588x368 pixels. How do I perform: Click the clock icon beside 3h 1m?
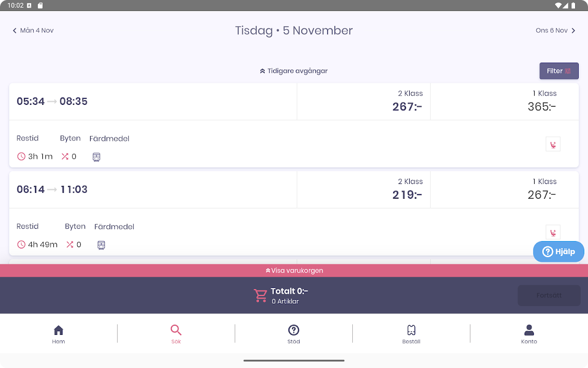(x=21, y=157)
